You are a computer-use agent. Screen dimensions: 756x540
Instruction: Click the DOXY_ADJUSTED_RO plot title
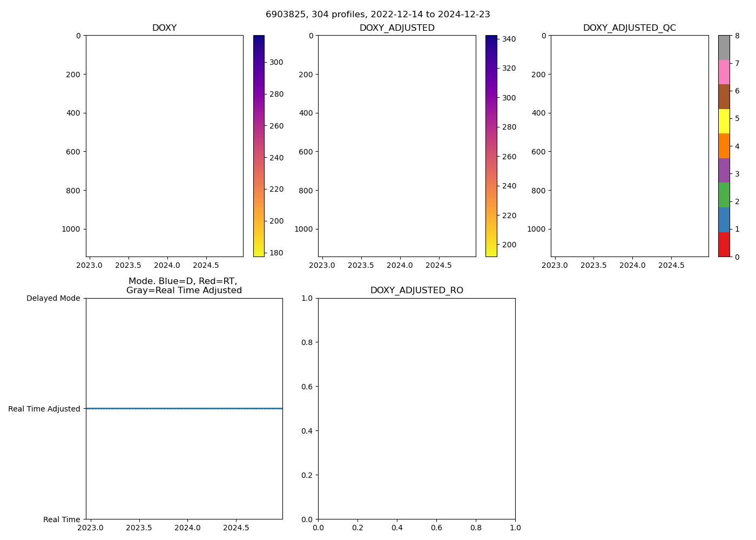point(416,291)
